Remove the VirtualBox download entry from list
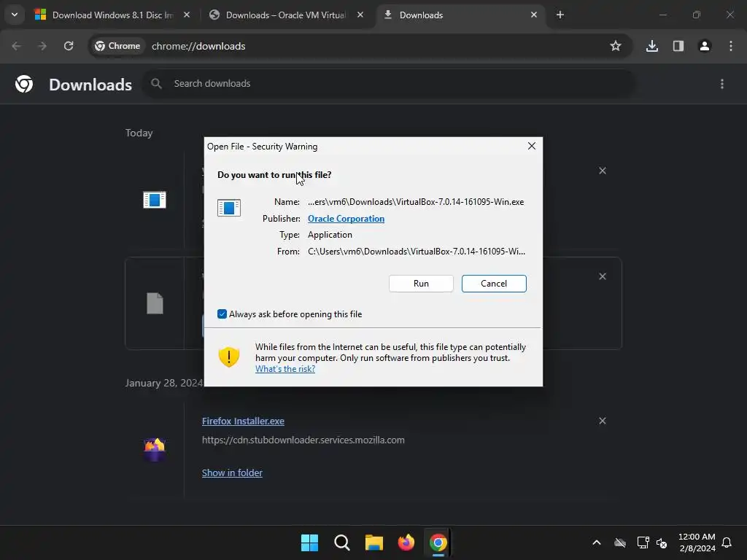 602,171
